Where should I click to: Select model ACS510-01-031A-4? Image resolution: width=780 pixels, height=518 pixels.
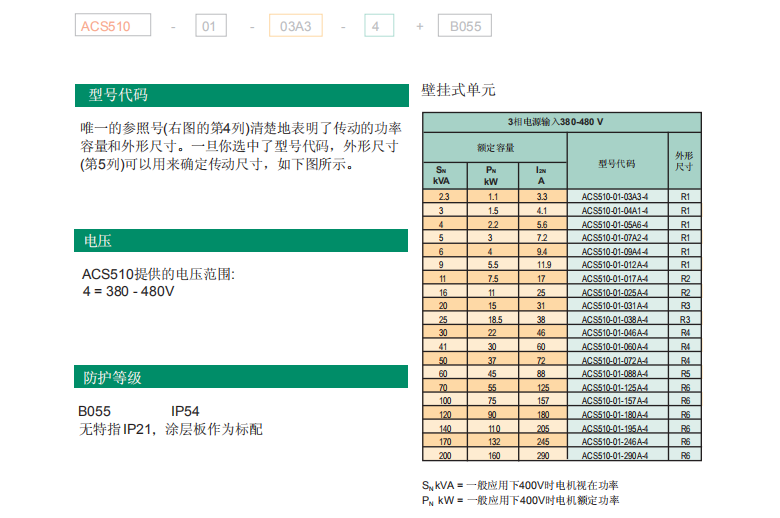pyautogui.click(x=615, y=306)
